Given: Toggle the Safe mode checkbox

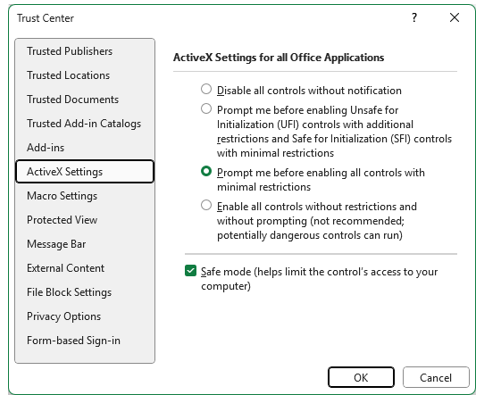Looking at the screenshot, I should click(191, 271).
